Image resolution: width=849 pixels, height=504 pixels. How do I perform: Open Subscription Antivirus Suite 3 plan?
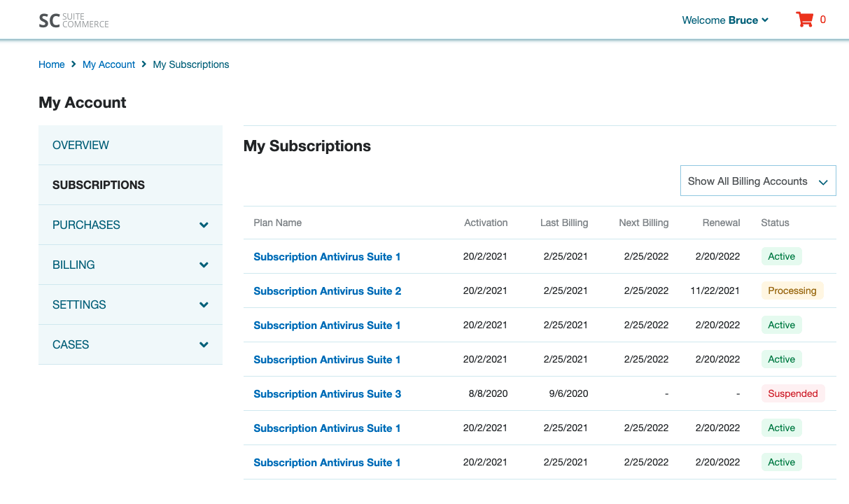(x=328, y=393)
